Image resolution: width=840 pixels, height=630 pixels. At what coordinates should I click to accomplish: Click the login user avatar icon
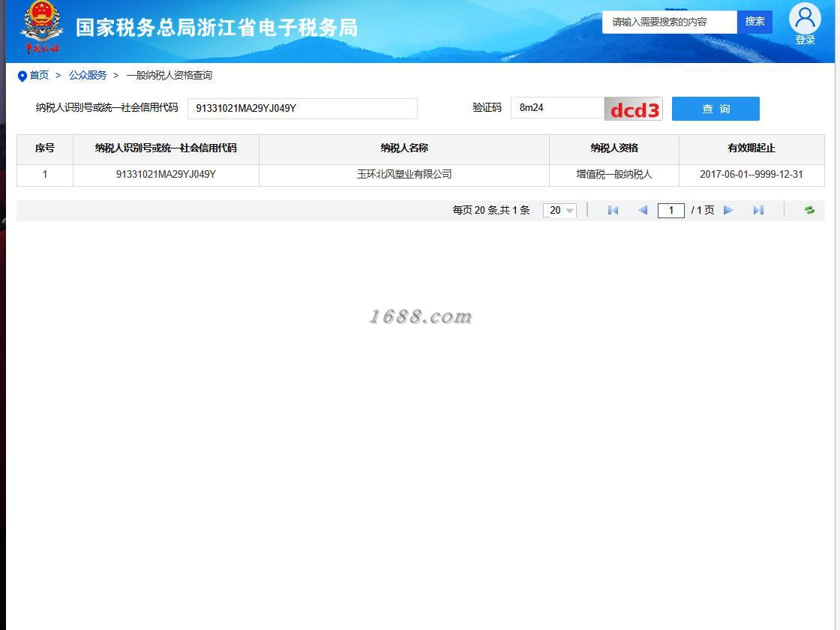(805, 18)
